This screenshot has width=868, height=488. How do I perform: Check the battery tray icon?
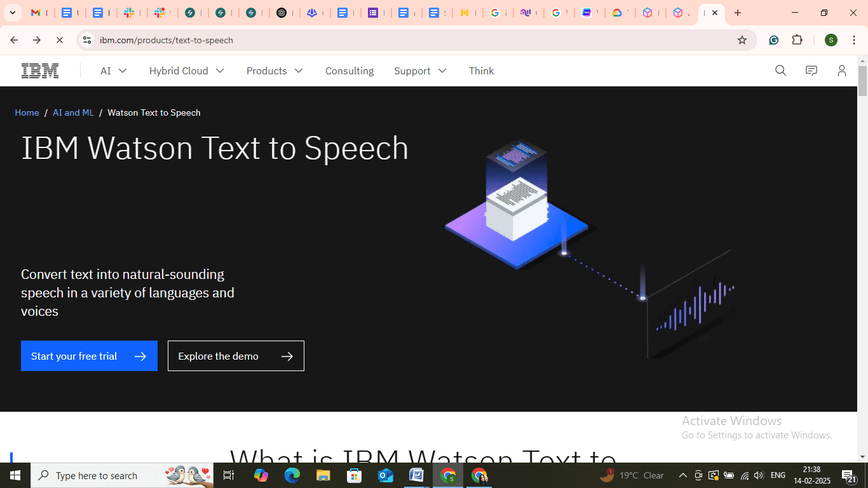click(x=729, y=475)
